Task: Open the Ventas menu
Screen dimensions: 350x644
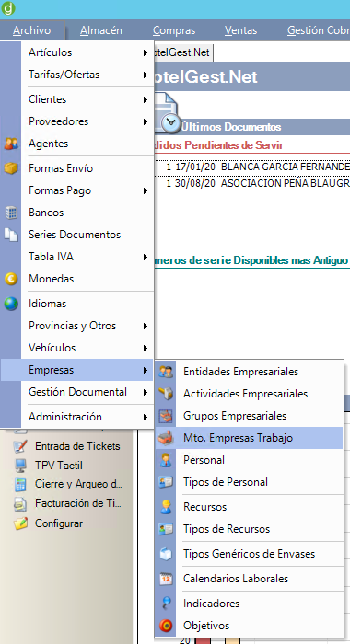Action: click(240, 30)
